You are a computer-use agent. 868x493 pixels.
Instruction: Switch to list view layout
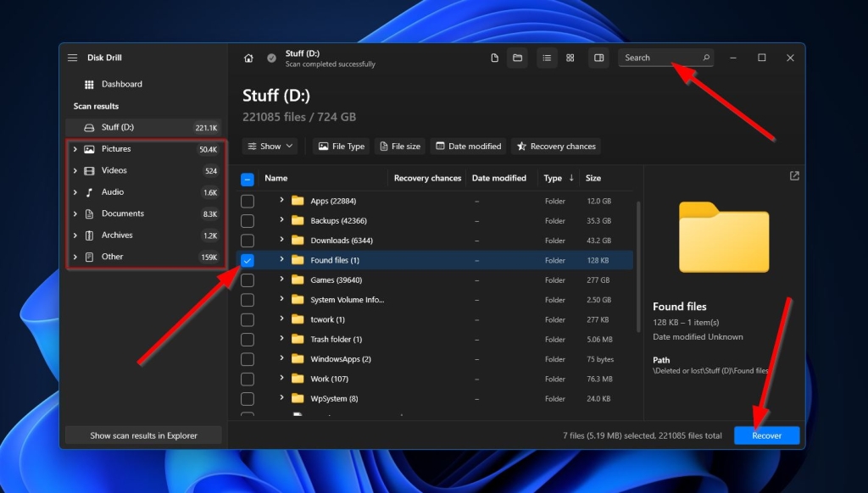click(x=547, y=58)
